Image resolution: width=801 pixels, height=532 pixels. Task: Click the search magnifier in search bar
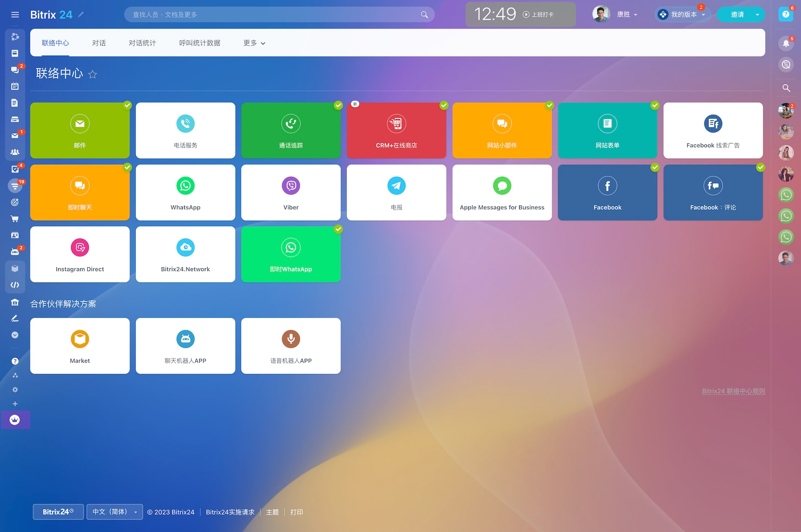pyautogui.click(x=424, y=15)
